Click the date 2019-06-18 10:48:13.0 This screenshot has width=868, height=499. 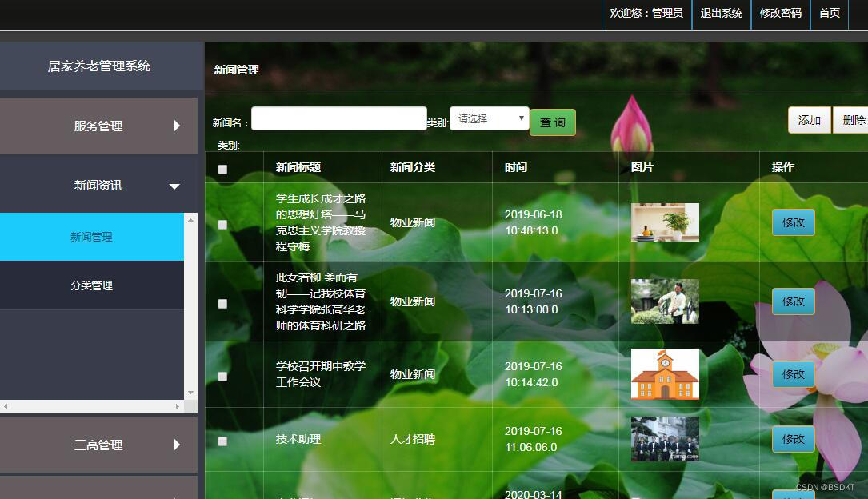[533, 222]
